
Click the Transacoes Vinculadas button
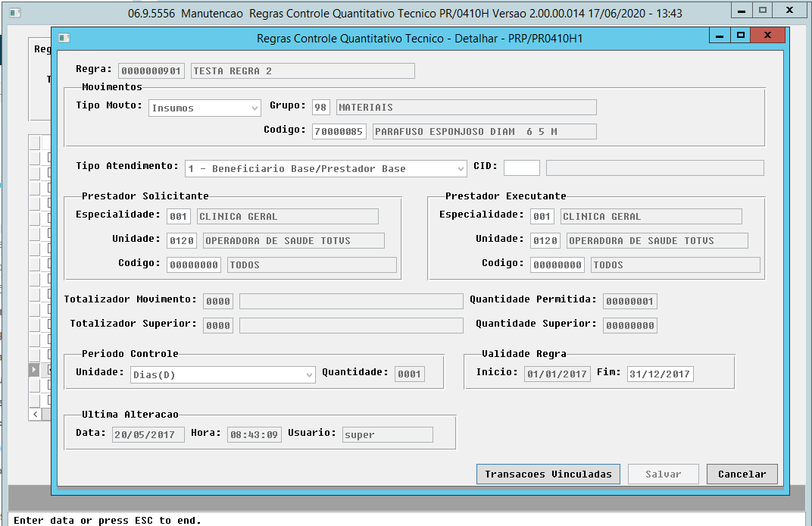(x=548, y=474)
